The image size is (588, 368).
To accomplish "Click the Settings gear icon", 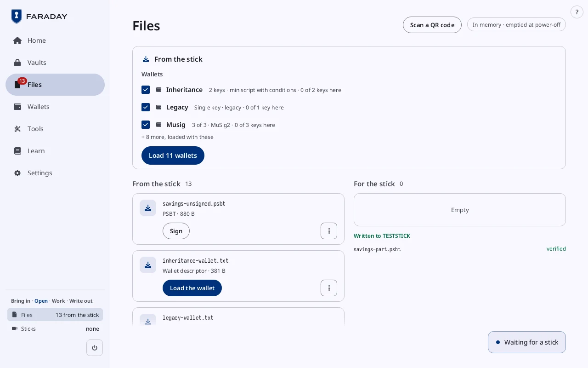I will pyautogui.click(x=17, y=173).
